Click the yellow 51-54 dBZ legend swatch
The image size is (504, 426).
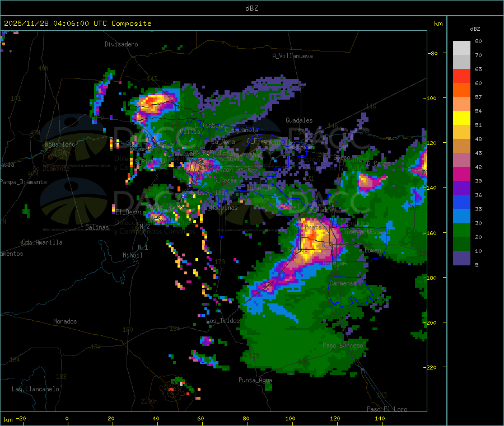point(461,118)
